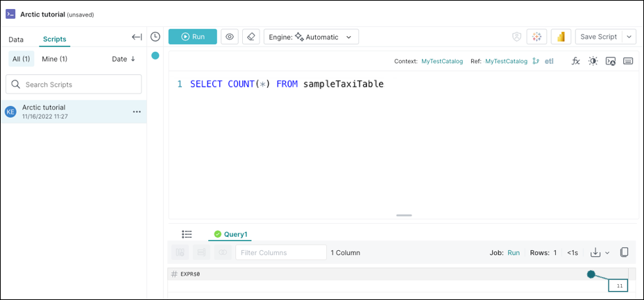Open the Job Run link
This screenshot has width=644, height=300.
tap(514, 253)
